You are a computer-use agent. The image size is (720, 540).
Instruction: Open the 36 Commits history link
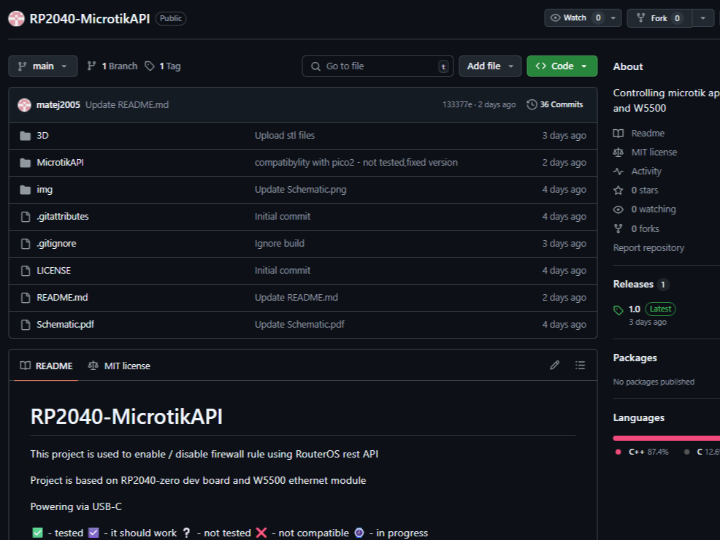pyautogui.click(x=555, y=105)
